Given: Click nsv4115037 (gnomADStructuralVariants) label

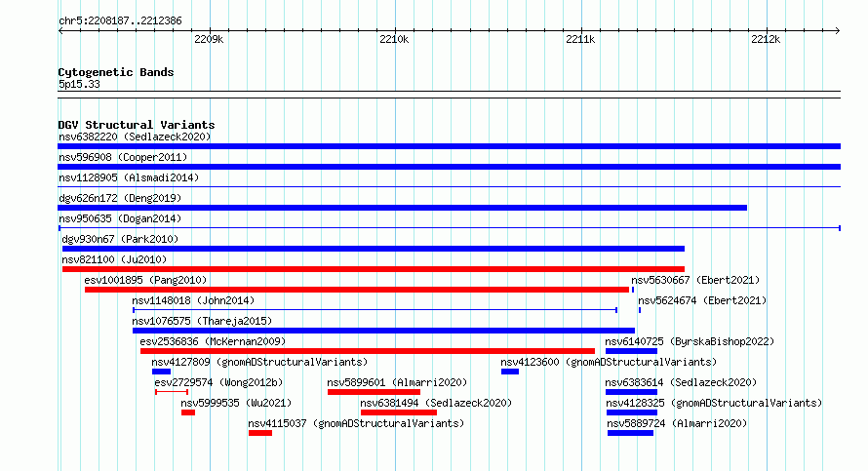Looking at the screenshot, I should [x=357, y=423].
